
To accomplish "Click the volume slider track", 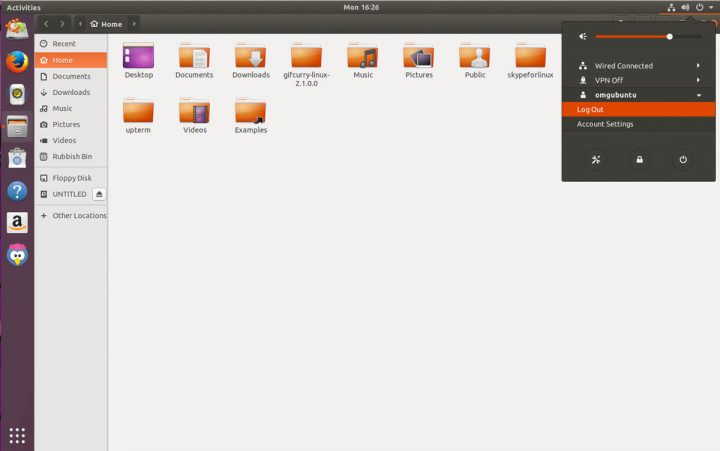I will point(632,36).
